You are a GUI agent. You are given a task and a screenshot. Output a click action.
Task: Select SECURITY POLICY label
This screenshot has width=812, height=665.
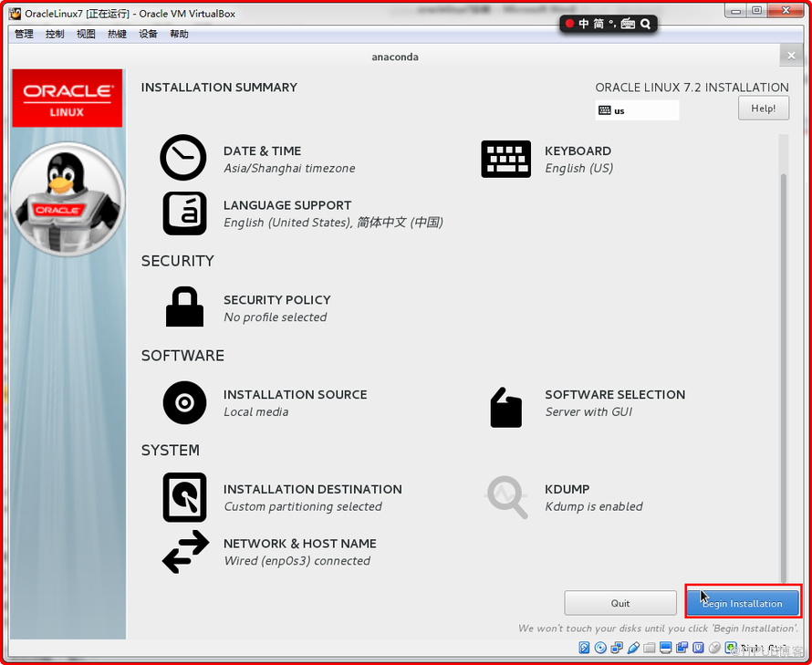277,300
